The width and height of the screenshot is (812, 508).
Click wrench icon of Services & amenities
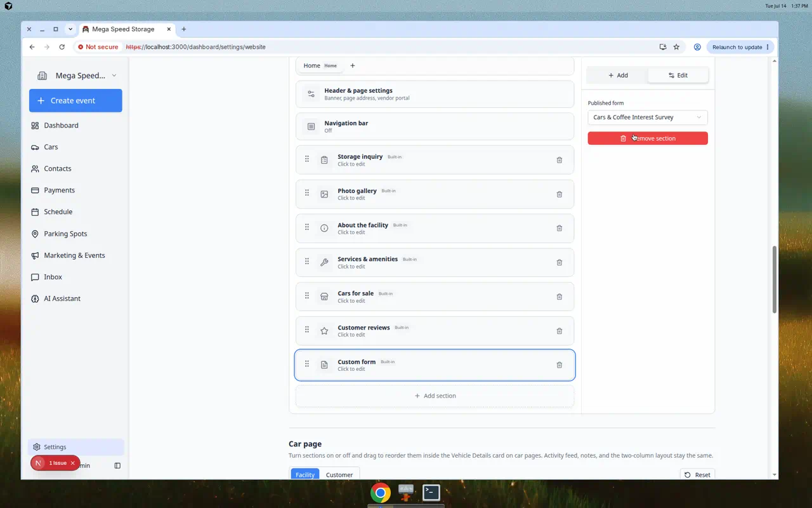pyautogui.click(x=324, y=262)
